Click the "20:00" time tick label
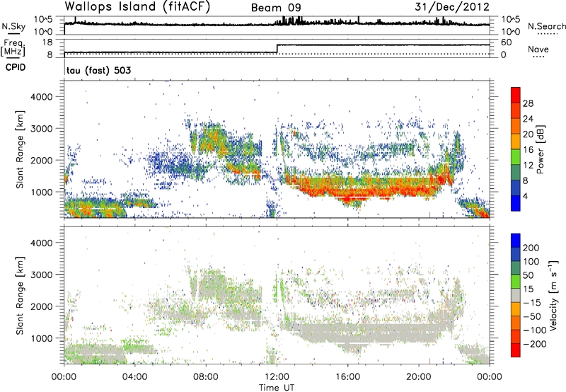This screenshot has height=392, width=566. pyautogui.click(x=419, y=377)
